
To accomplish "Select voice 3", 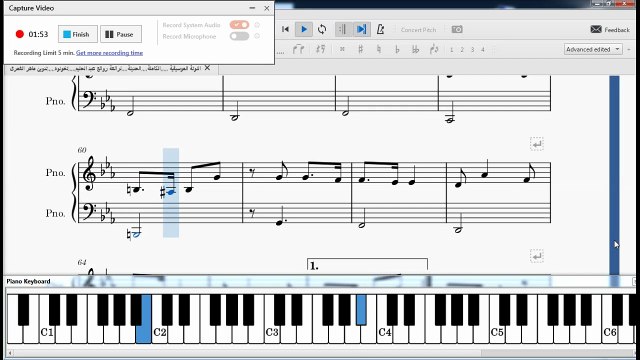I will 472,50.
